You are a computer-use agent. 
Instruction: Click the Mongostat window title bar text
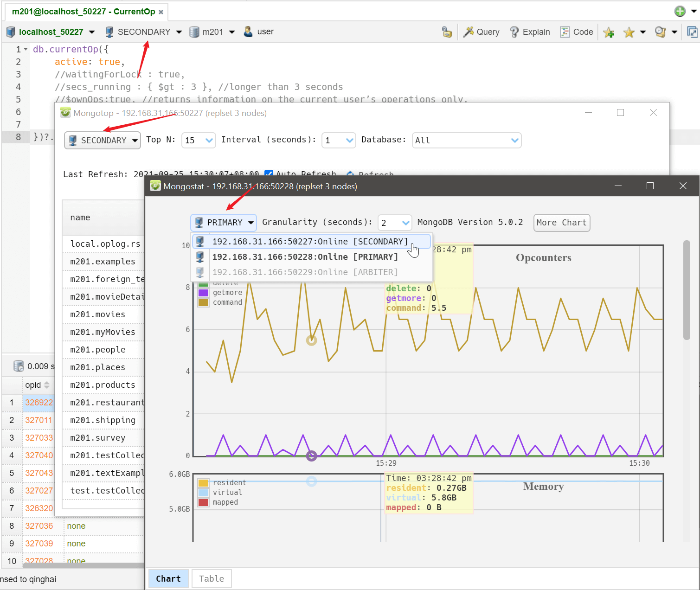260,186
